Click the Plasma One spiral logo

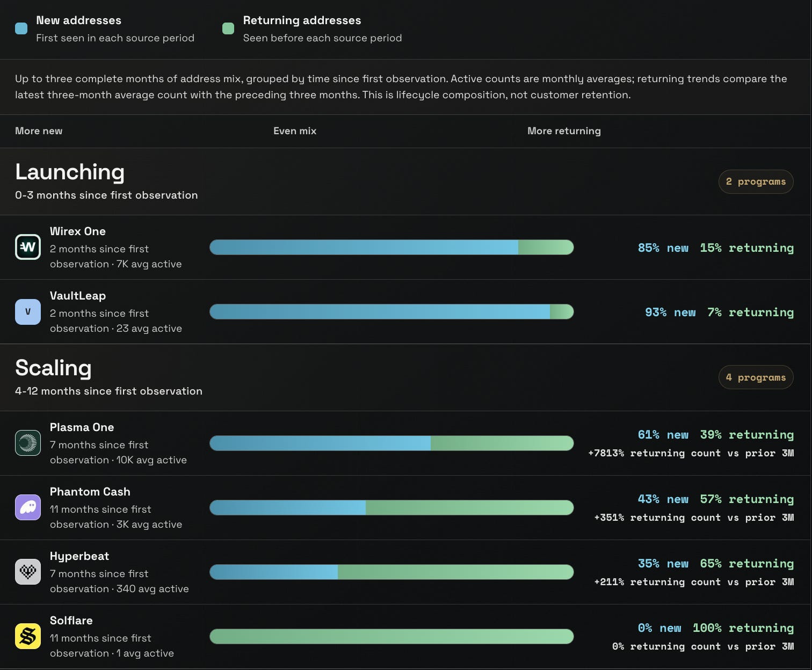pyautogui.click(x=28, y=443)
